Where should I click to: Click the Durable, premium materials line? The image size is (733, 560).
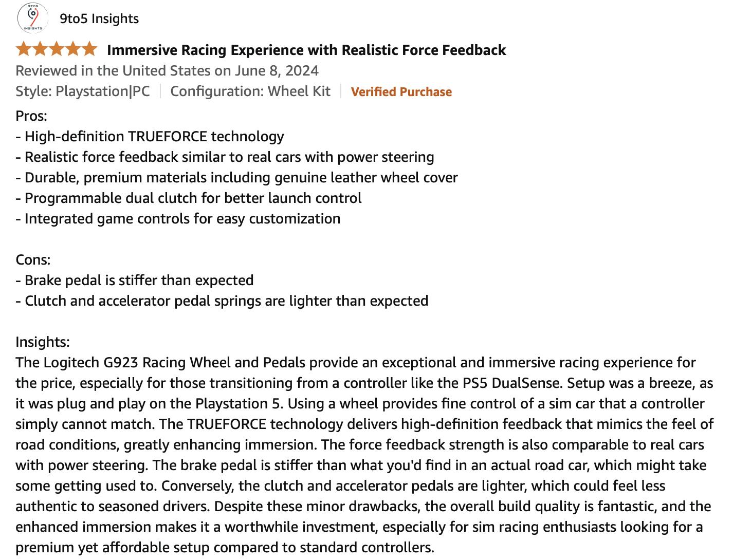pos(236,178)
